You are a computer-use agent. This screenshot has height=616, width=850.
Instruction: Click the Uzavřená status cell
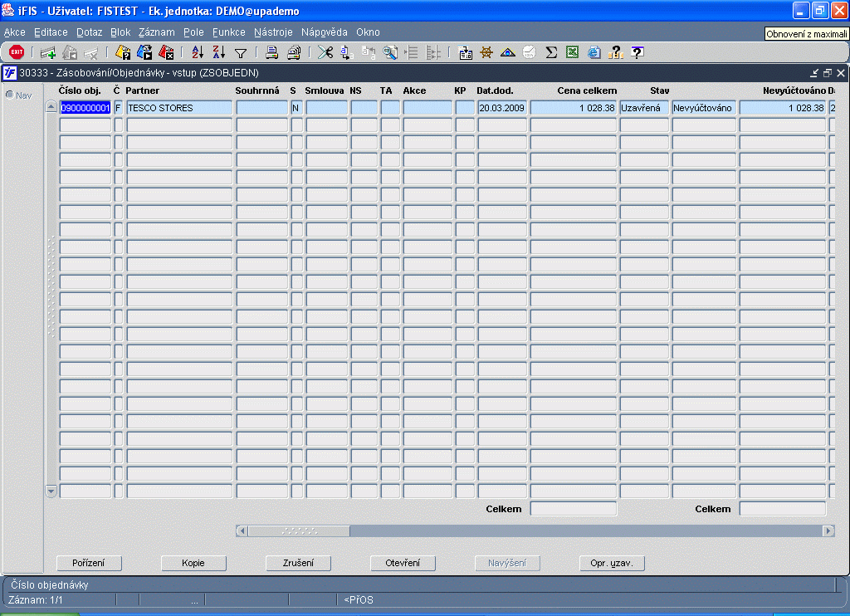point(644,108)
